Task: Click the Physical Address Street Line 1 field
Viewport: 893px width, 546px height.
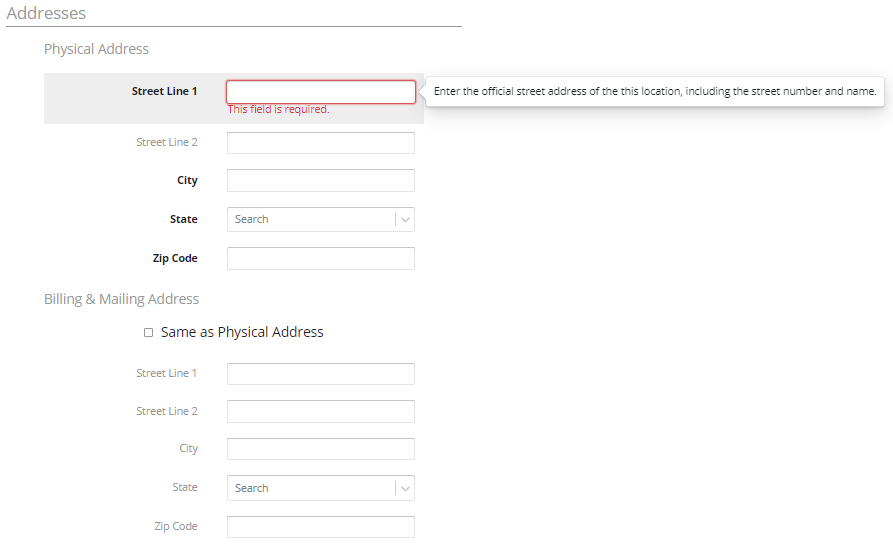Action: pyautogui.click(x=321, y=92)
